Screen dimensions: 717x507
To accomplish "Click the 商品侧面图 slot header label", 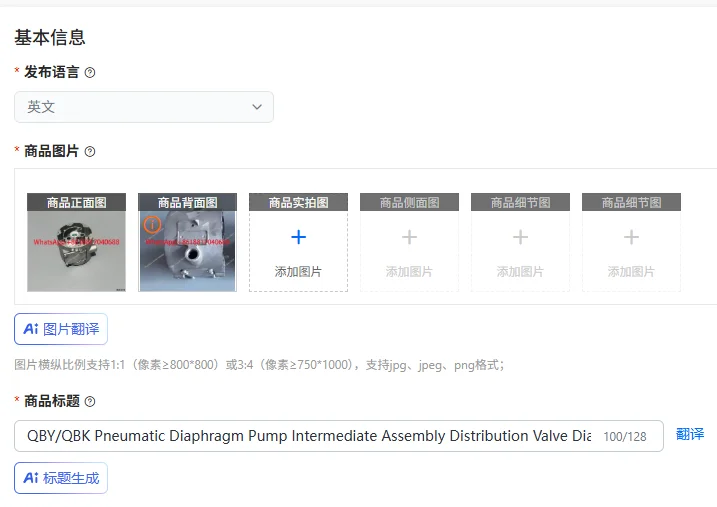I will (x=409, y=202).
